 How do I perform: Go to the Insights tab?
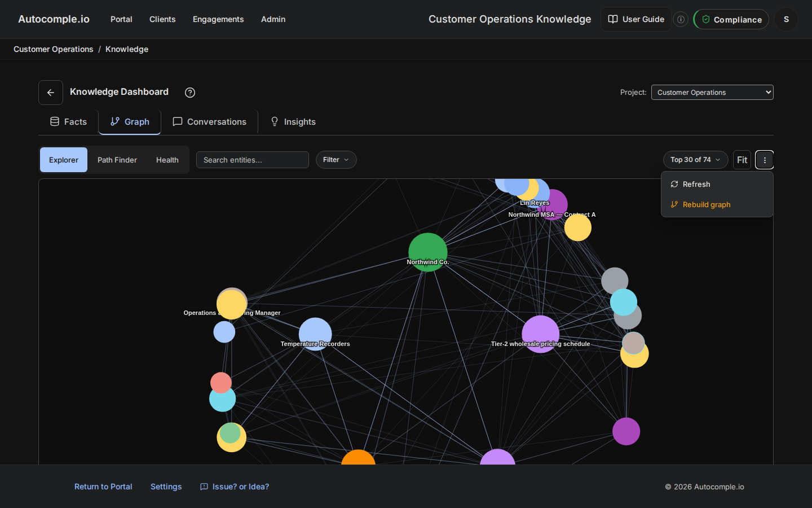coord(293,122)
